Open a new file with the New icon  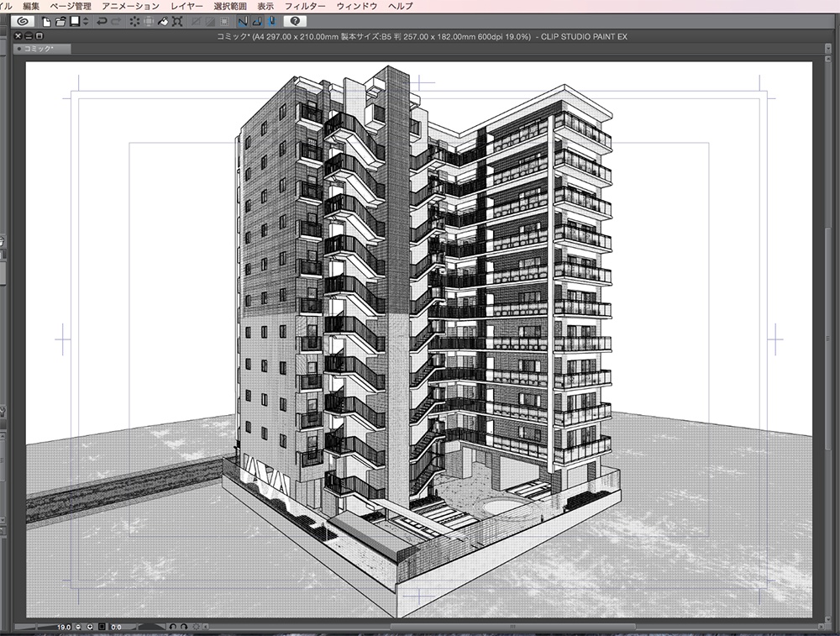point(46,24)
